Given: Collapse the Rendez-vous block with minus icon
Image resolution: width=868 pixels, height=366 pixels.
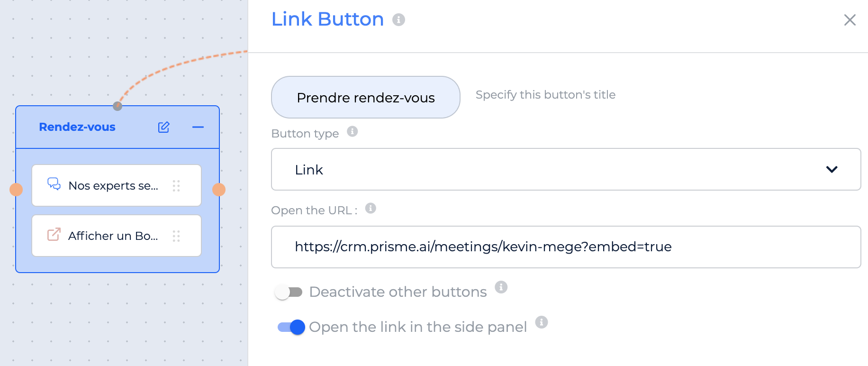Looking at the screenshot, I should coord(198,127).
